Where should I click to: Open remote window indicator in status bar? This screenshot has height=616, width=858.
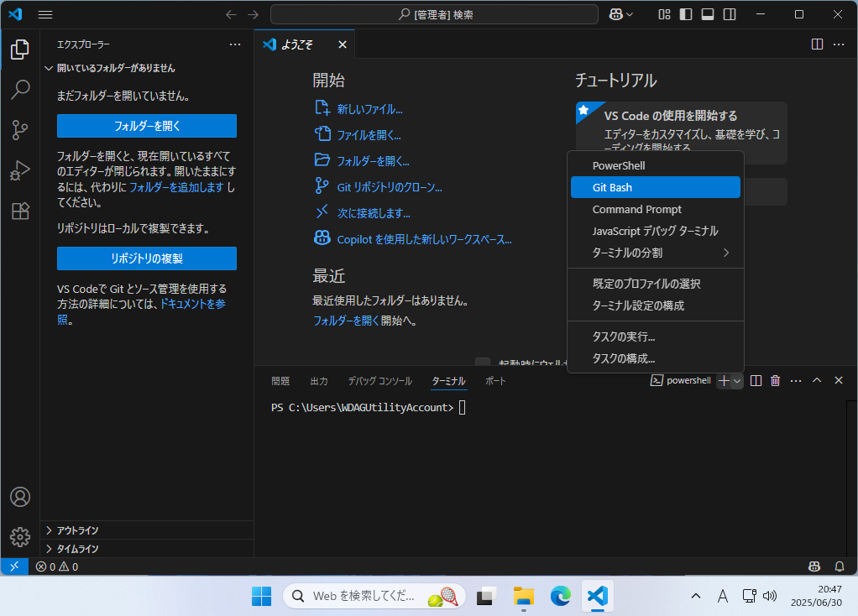[15, 566]
